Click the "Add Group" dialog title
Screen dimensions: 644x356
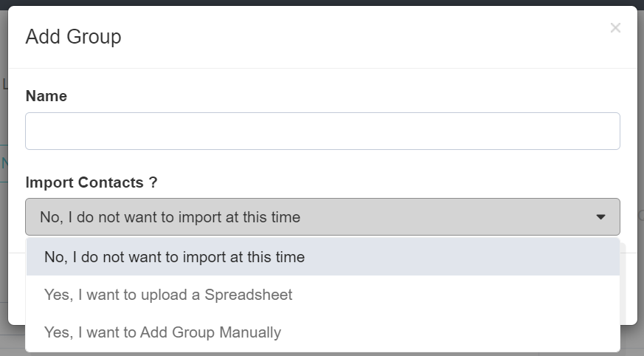(x=73, y=36)
